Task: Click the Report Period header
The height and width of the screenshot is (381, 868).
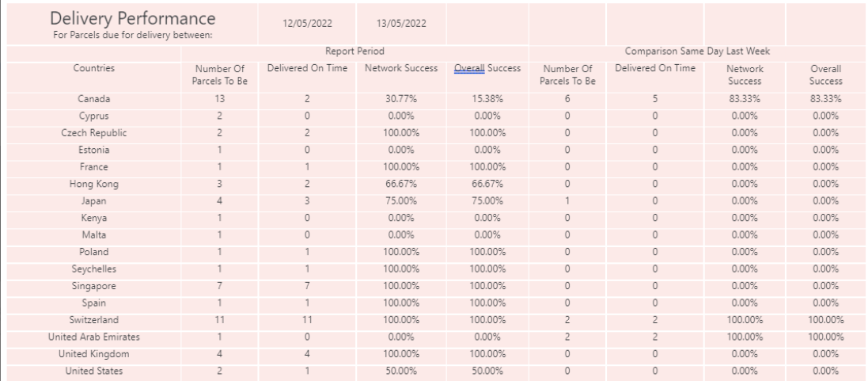Action: click(x=354, y=51)
